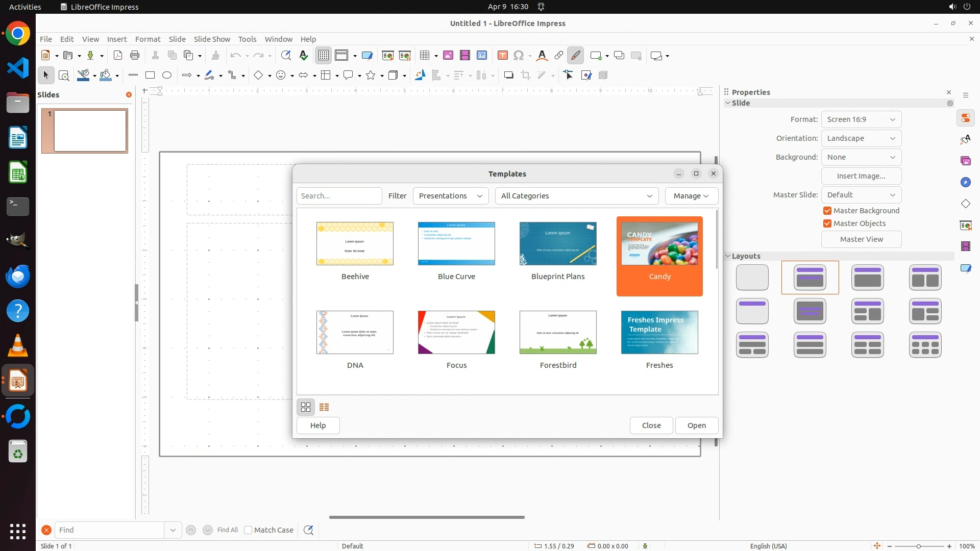This screenshot has width=980, height=551.
Task: Toggle the Display Grid toolbar icon
Action: 324,56
